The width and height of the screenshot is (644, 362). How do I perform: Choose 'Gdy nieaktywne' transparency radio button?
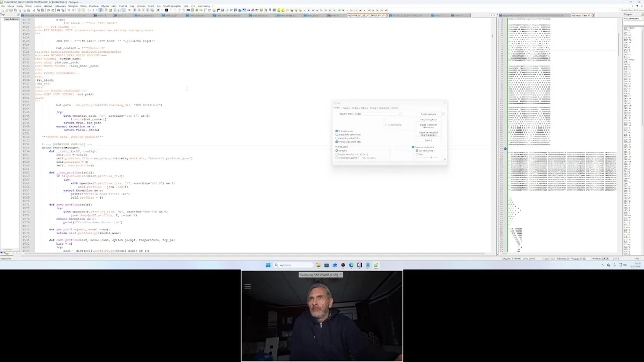[417, 150]
